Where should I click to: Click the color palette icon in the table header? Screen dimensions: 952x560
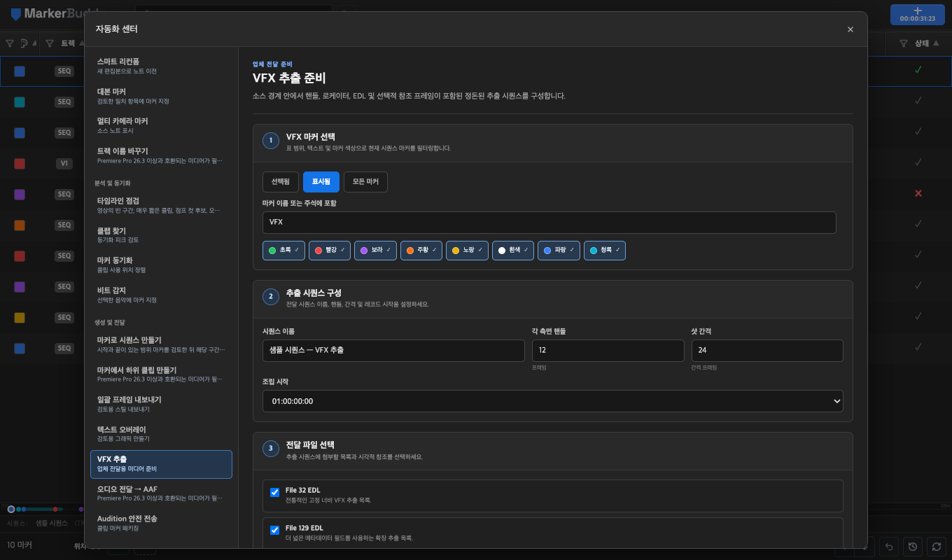(x=24, y=43)
